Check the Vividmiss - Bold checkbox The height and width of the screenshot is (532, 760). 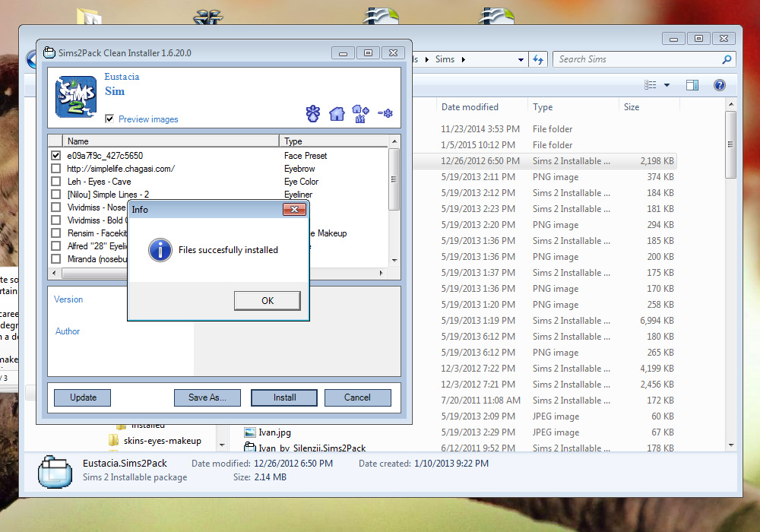tap(55, 220)
